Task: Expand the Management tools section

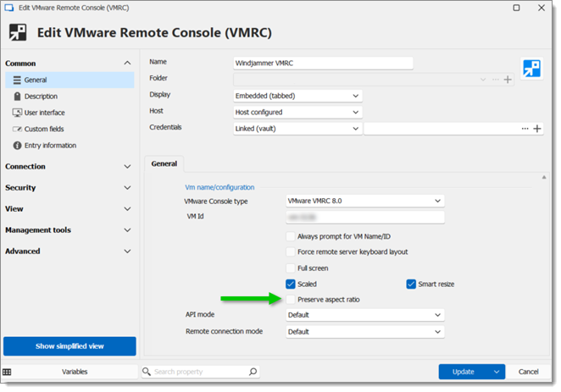Action: (x=127, y=230)
